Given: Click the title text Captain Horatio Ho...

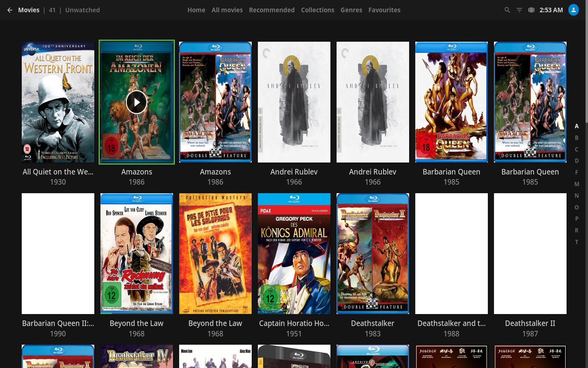Looking at the screenshot, I should [x=294, y=323].
